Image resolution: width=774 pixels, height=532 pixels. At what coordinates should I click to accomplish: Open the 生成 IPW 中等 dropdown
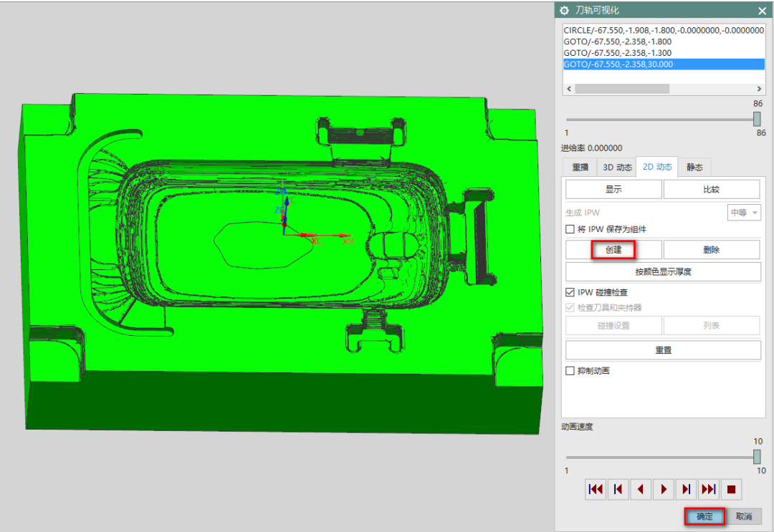(x=744, y=213)
